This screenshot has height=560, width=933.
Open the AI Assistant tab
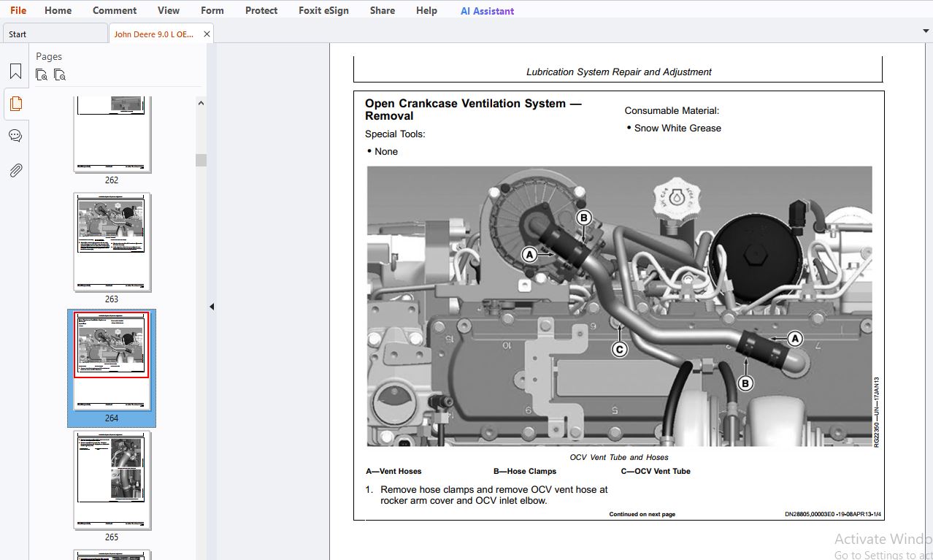(x=487, y=11)
